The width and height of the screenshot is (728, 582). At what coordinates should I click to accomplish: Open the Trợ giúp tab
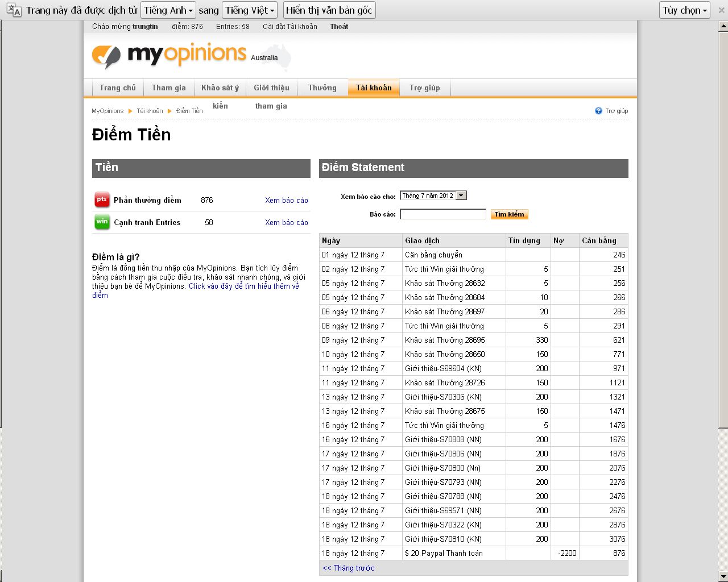(x=425, y=88)
